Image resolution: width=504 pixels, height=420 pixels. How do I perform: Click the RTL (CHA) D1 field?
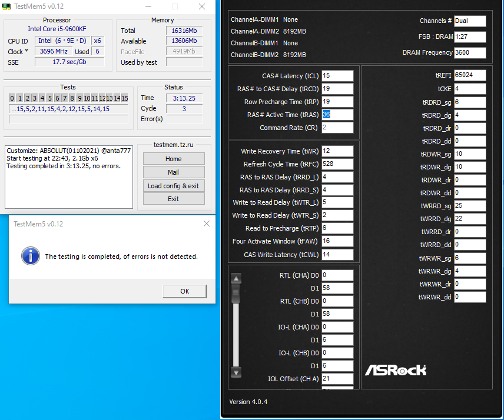point(337,288)
